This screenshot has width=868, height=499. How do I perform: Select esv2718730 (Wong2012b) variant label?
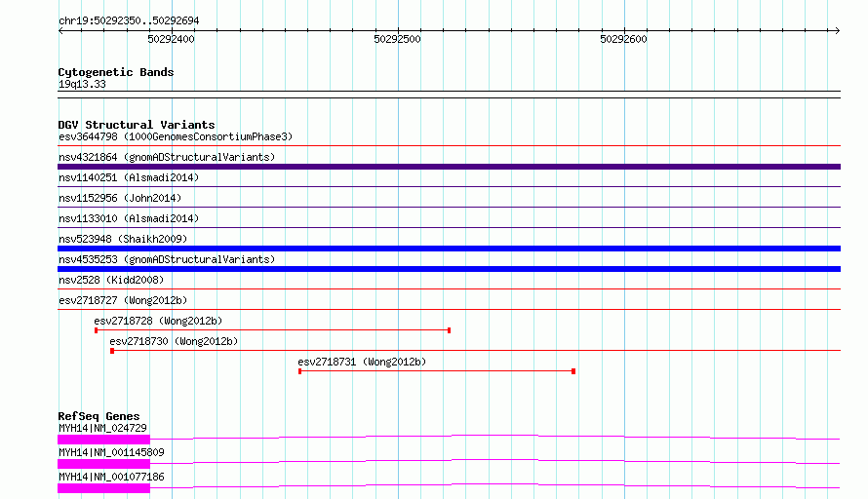coord(174,341)
